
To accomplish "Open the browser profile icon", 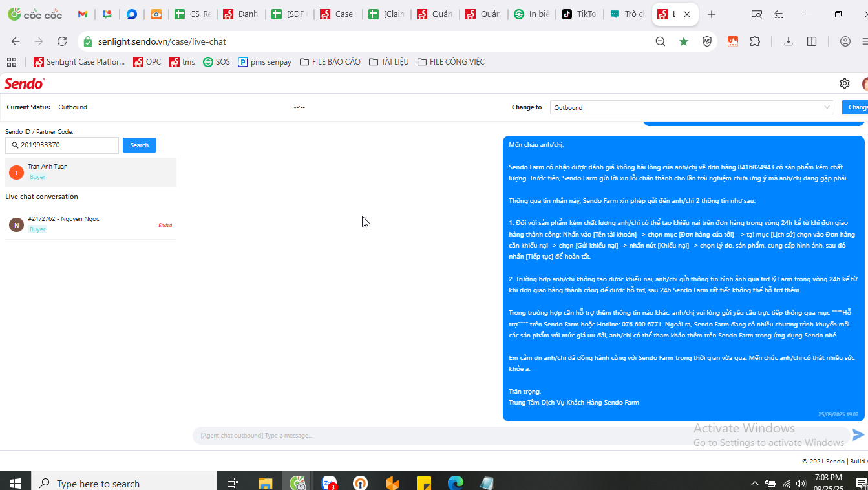I will click(845, 41).
